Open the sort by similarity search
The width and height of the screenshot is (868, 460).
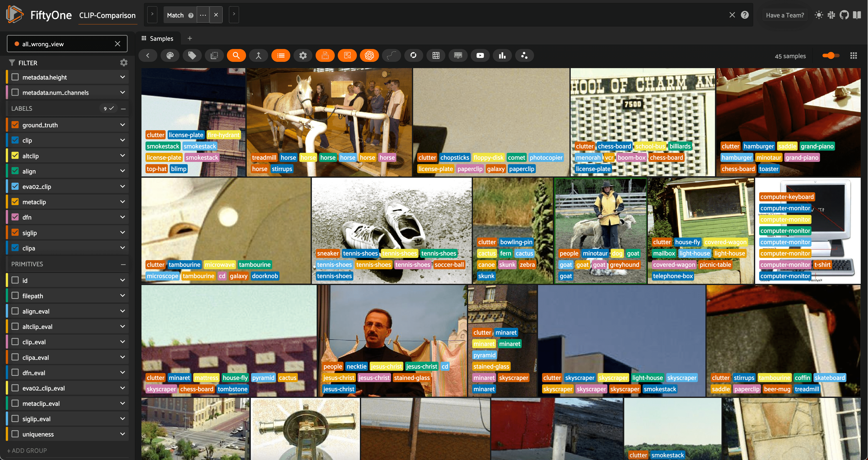236,56
